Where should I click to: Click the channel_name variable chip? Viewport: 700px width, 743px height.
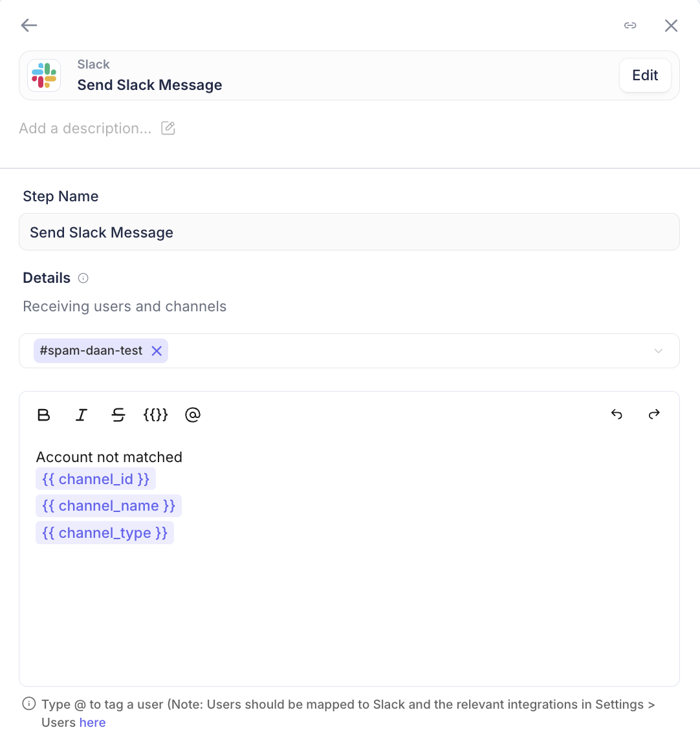[109, 506]
